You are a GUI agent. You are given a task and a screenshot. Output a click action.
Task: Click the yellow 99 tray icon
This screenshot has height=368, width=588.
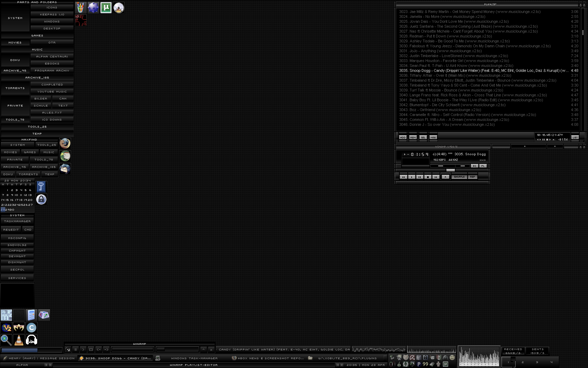click(425, 364)
